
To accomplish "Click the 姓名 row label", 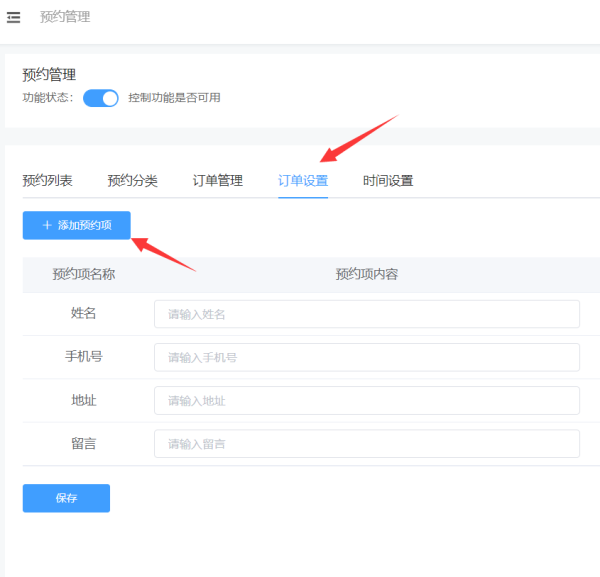I will point(83,313).
